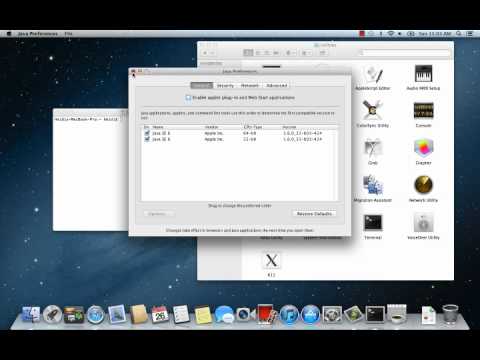The image size is (480, 360).
Task: Open Safari compass icon in Dock
Action: (x=96, y=314)
